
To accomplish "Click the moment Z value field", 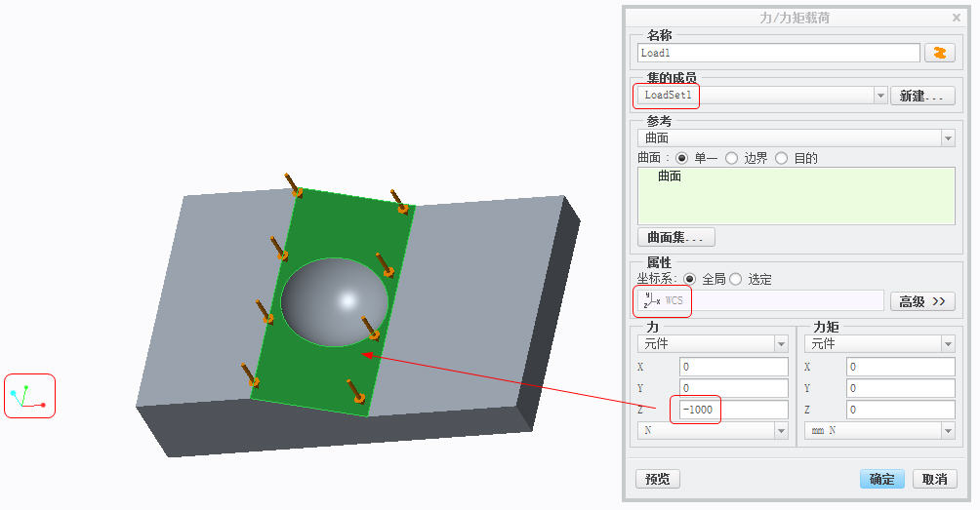I will 901,410.
